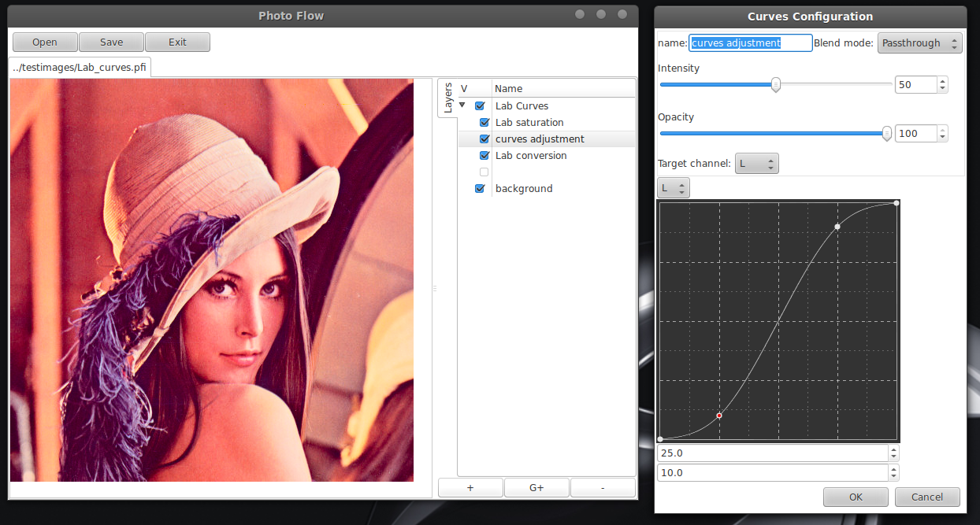980x525 pixels.
Task: Toggle visibility checkbox of Lab saturation
Action: (484, 122)
